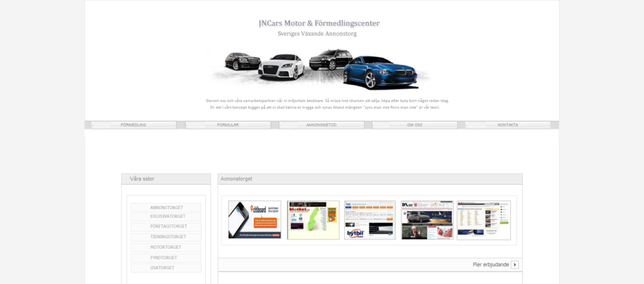Open Exlusivatorget from Våra sidor
The image size is (644, 284).
[166, 217]
